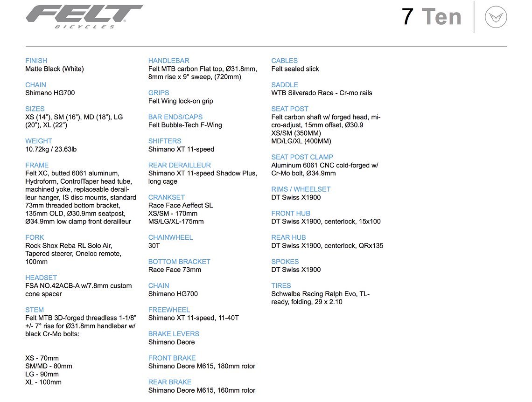This screenshot has width=532, height=402.
Task: Click the HANDLEBAR heading
Action: [168, 61]
